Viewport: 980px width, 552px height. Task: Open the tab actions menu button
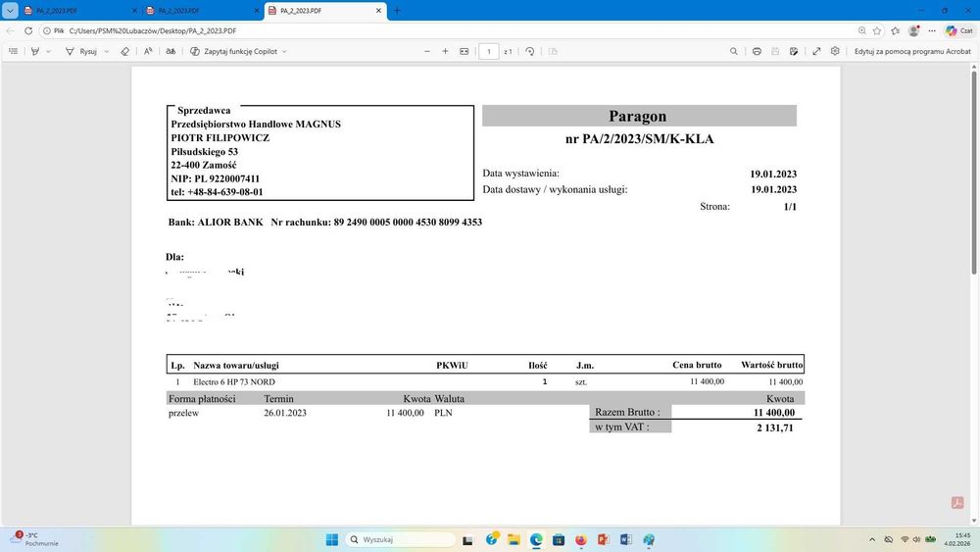[x=10, y=11]
